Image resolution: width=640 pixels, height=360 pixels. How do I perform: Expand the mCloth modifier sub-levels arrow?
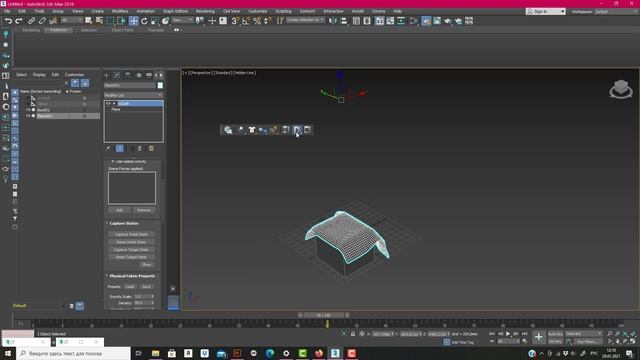114,104
